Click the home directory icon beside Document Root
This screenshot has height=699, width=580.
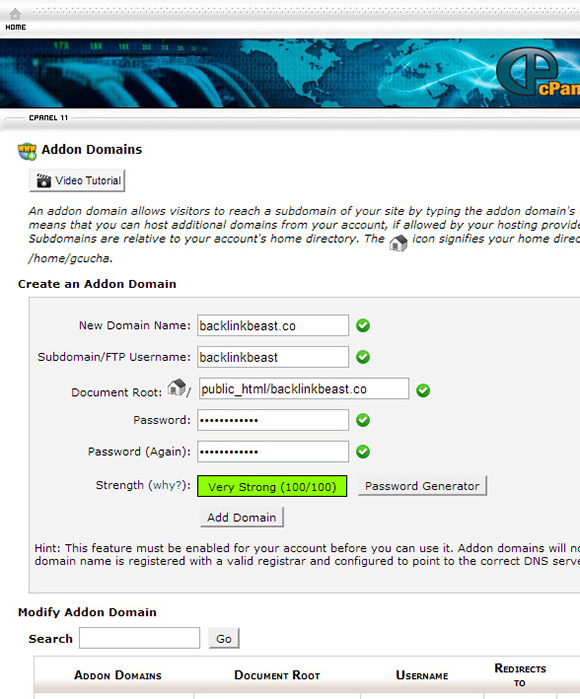177,387
